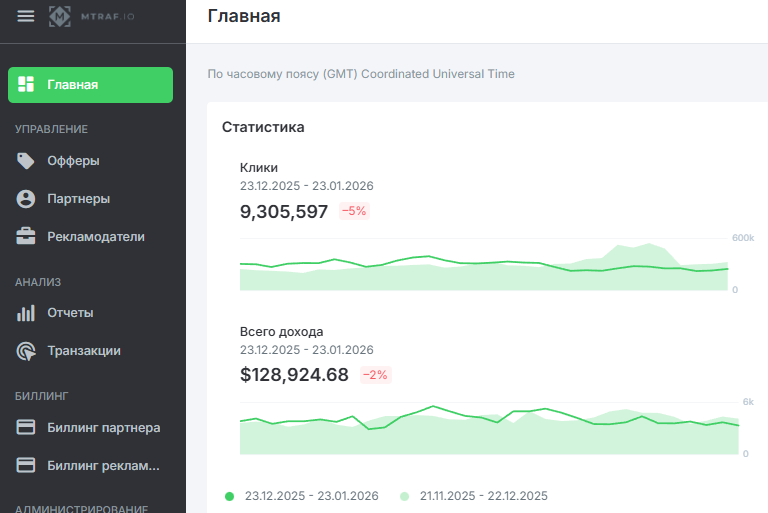The width and height of the screenshot is (768, 513).
Task: Click the Партнеры user icon
Action: pos(27,199)
